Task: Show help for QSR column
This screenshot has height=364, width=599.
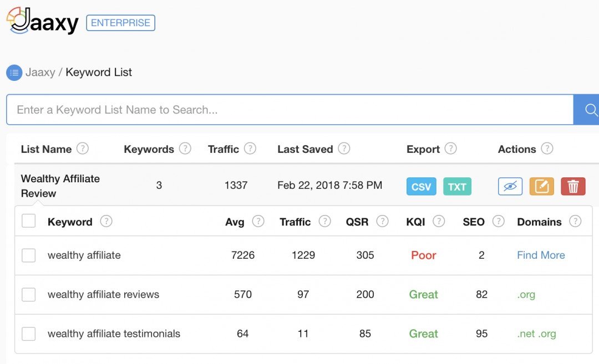Action: 382,221
